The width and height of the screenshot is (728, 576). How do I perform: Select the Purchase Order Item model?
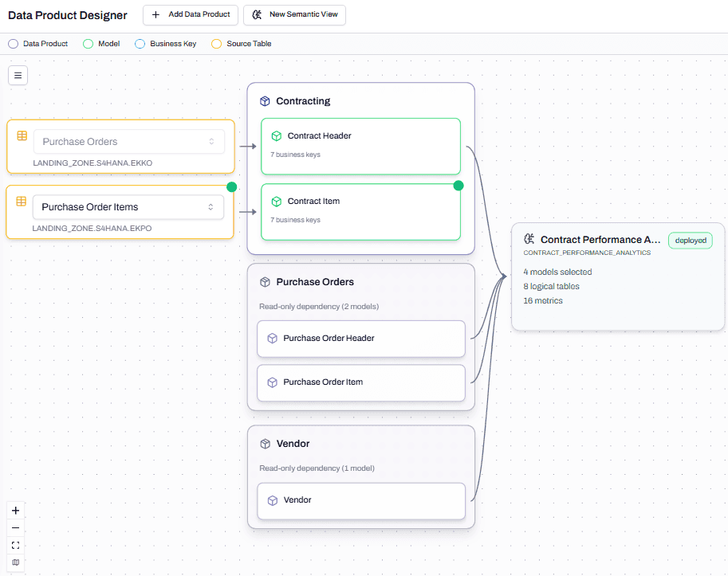point(361,382)
